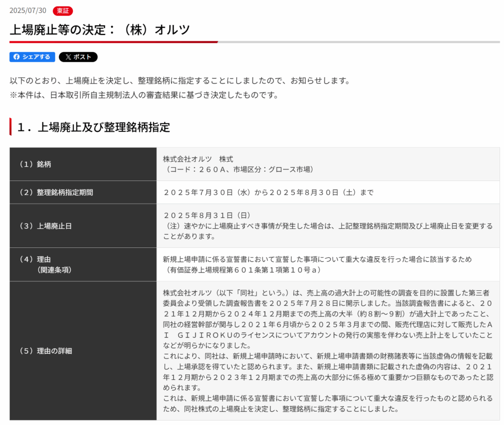Click the line with コード：２６０Ａ
504x425 pixels.
pos(240,170)
